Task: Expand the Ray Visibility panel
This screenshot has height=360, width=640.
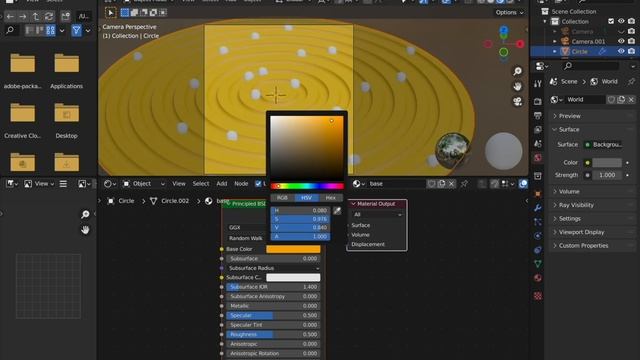Action: click(592, 205)
